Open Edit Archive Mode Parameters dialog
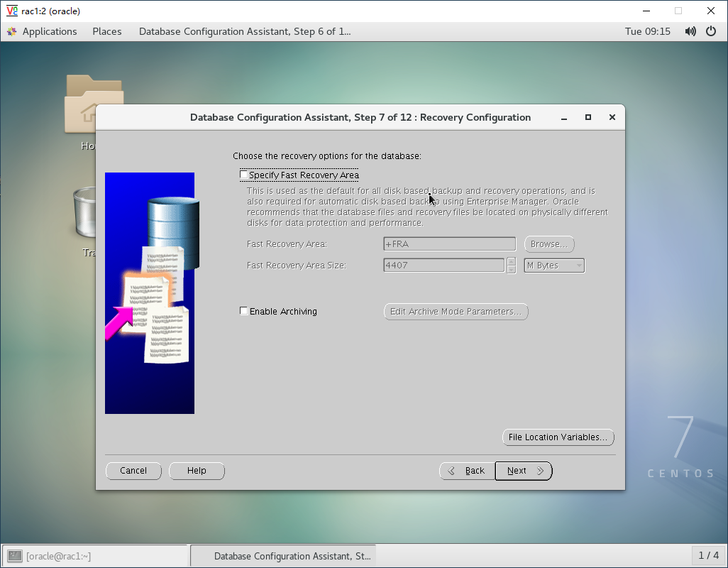Viewport: 728px width, 568px height. point(456,311)
